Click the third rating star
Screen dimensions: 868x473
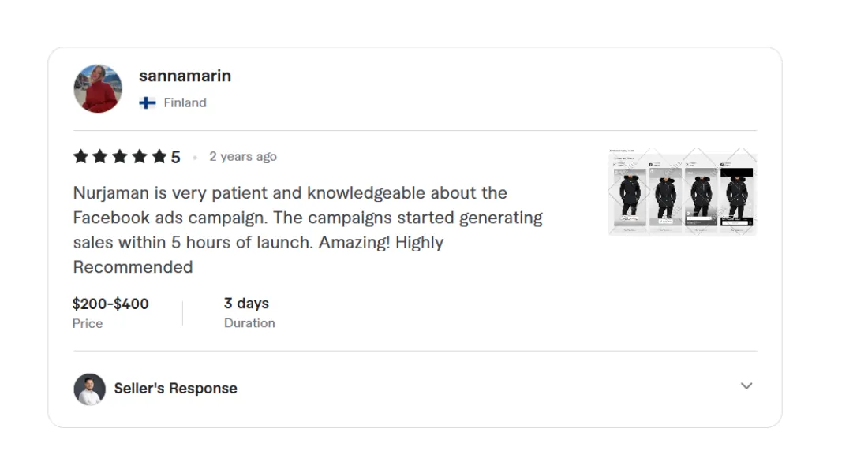click(120, 156)
